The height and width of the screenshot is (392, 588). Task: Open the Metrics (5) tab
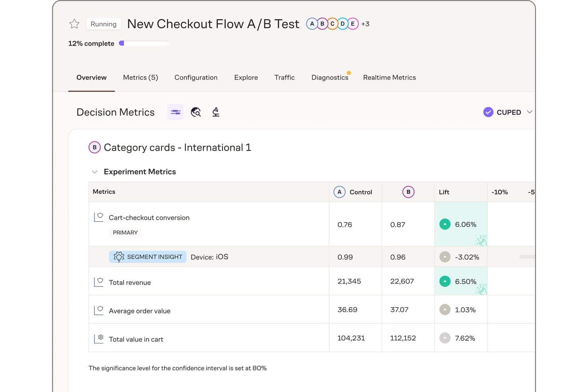(141, 77)
